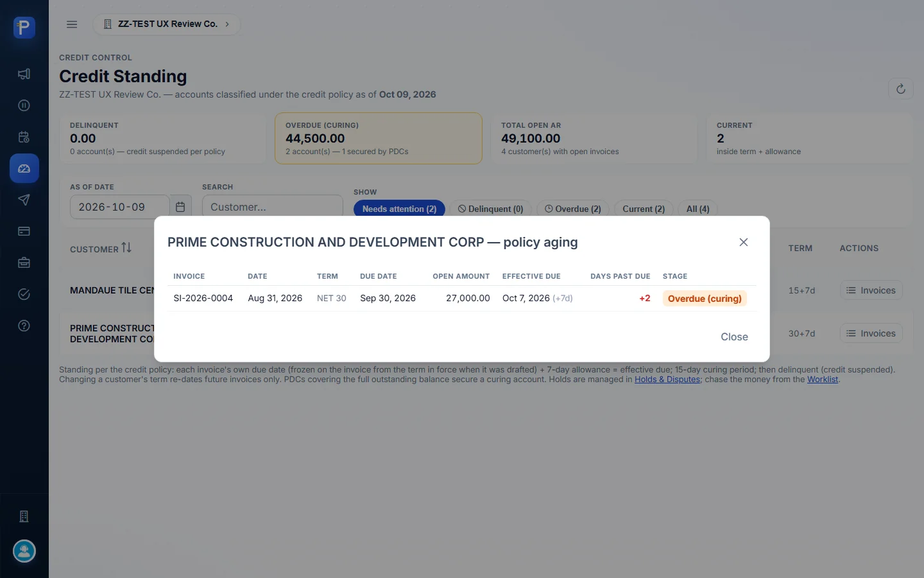Select the Current (2) filter
The image size is (924, 578).
644,209
